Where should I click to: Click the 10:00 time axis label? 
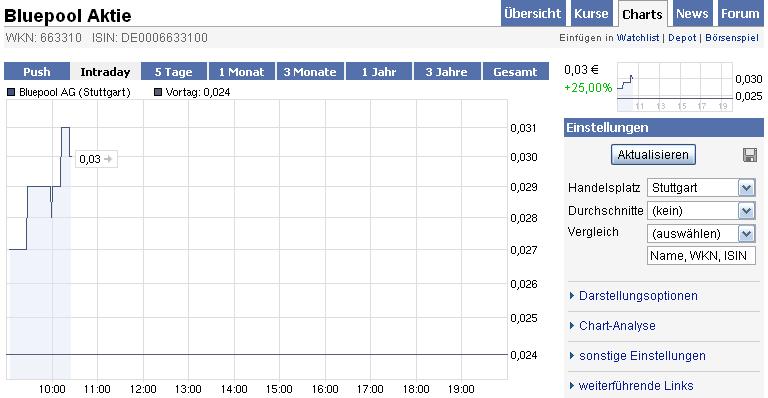coord(52,389)
